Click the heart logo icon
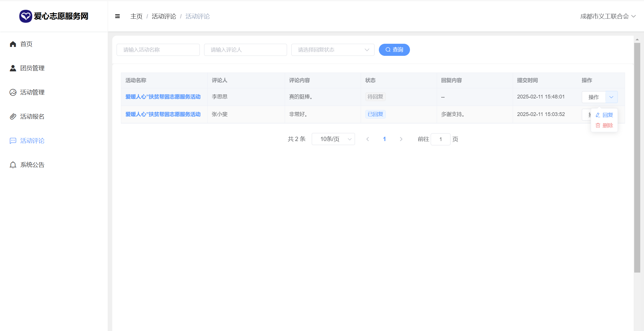 coord(25,16)
